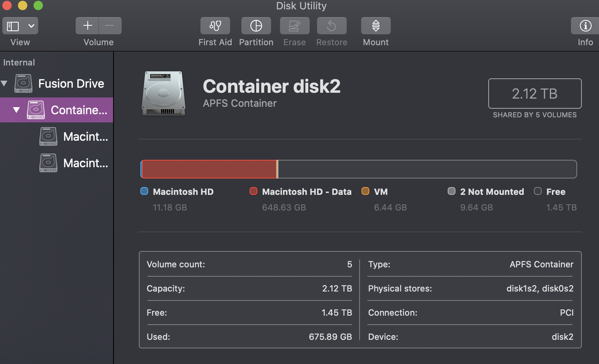This screenshot has height=364, width=599.
Task: Open the Partition tool
Action: click(x=256, y=26)
